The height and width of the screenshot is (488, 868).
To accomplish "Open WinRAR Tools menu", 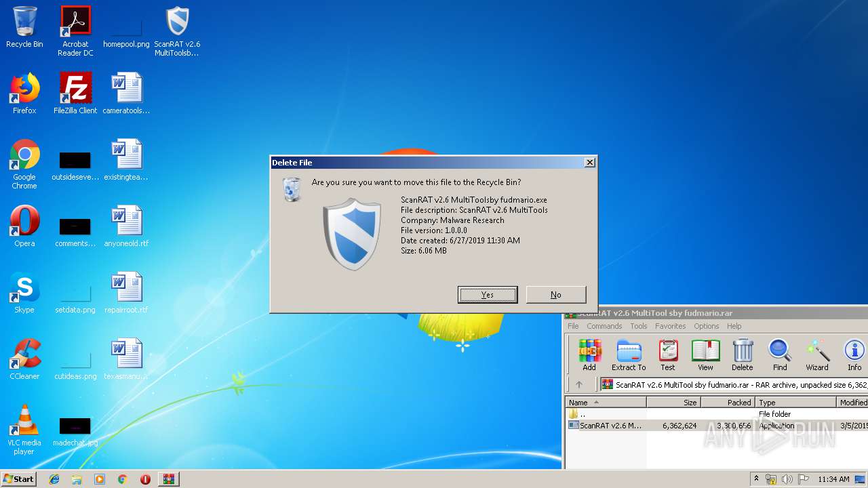I will (639, 326).
